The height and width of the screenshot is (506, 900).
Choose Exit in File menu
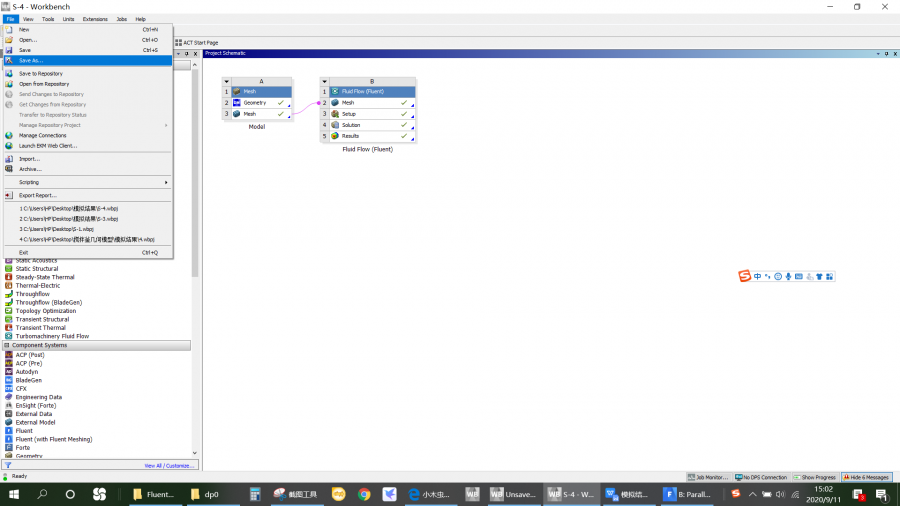click(x=88, y=252)
